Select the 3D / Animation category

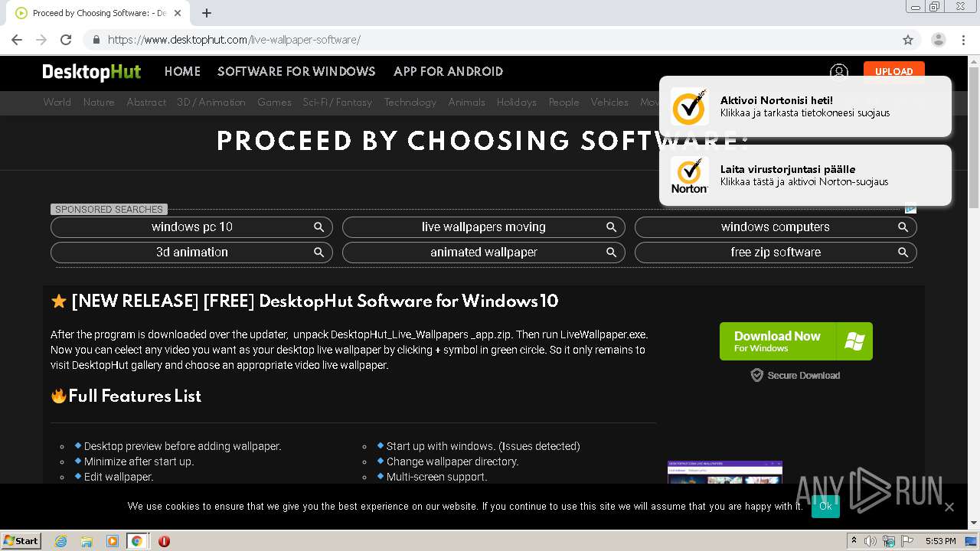(211, 102)
